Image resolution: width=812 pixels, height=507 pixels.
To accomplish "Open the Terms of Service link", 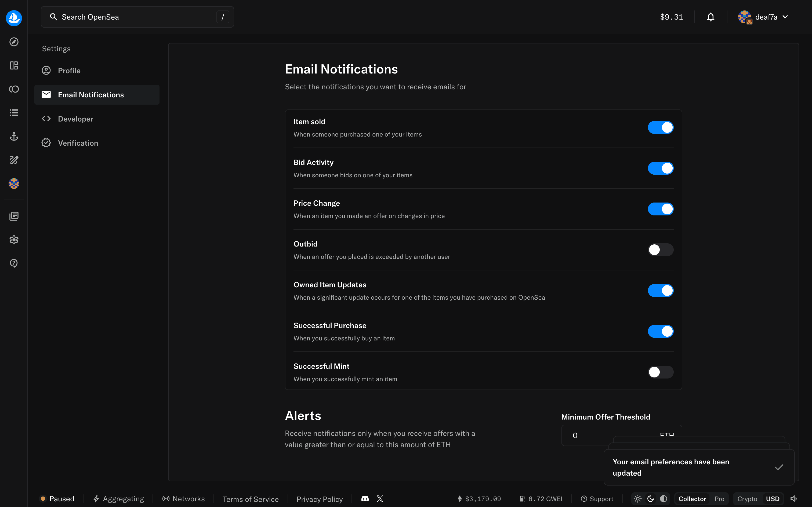I will pos(250,499).
